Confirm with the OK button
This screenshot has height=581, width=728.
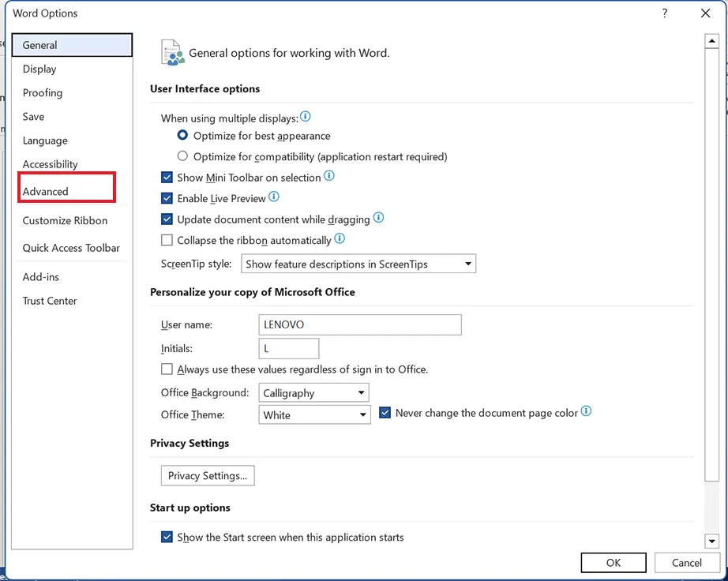pyautogui.click(x=614, y=563)
